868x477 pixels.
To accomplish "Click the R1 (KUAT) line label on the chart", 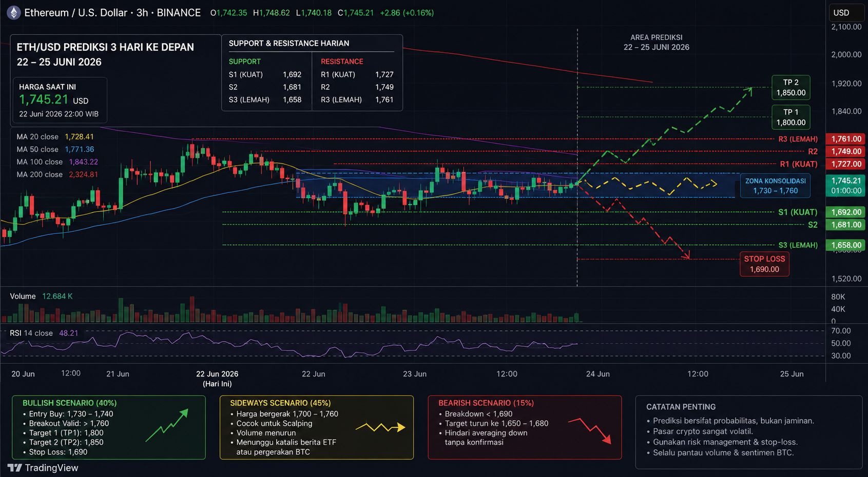I will coord(799,164).
